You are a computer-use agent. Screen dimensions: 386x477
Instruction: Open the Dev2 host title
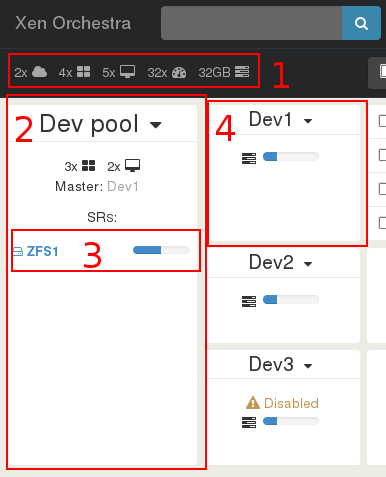point(271,262)
